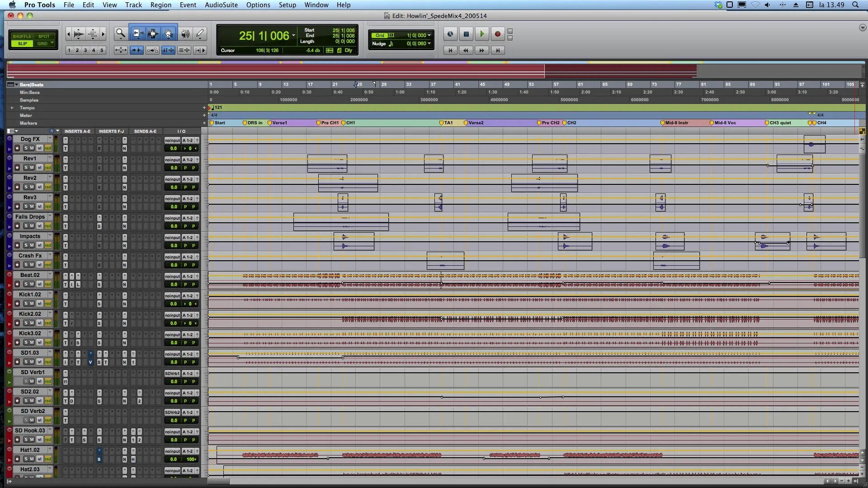Click Go to End transport button
The image size is (868, 488).
[498, 50]
